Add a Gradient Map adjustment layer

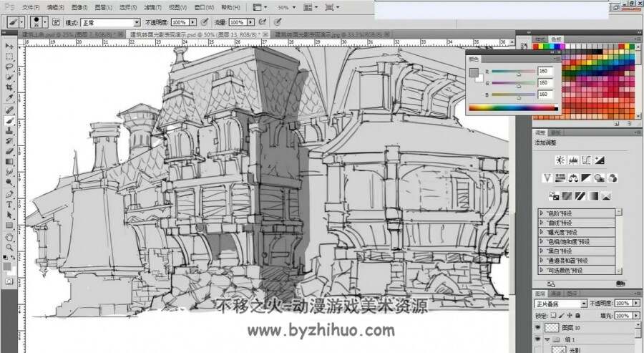point(593,195)
